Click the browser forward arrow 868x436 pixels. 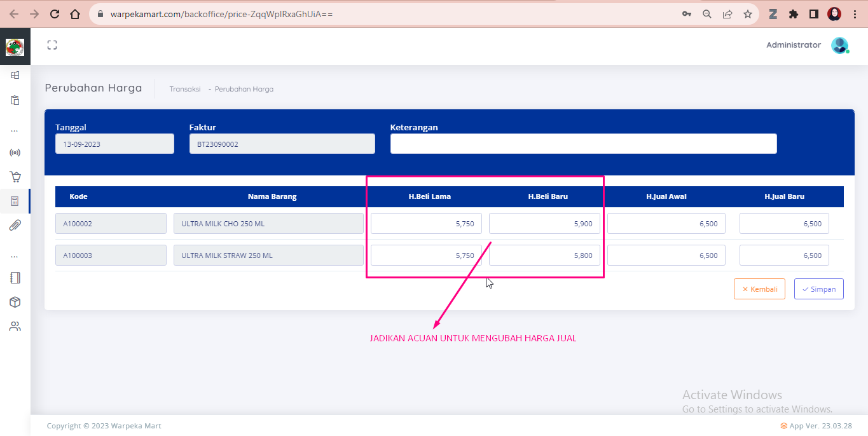click(x=34, y=14)
